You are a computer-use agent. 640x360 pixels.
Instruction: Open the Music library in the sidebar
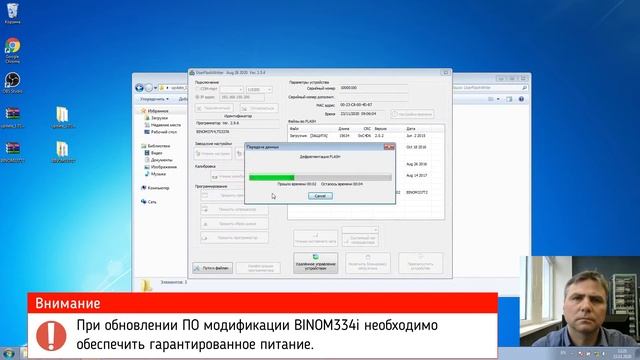(x=158, y=173)
